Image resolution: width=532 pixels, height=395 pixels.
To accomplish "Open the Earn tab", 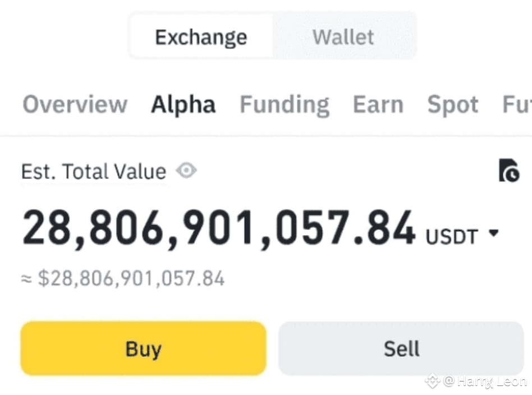I will [378, 105].
